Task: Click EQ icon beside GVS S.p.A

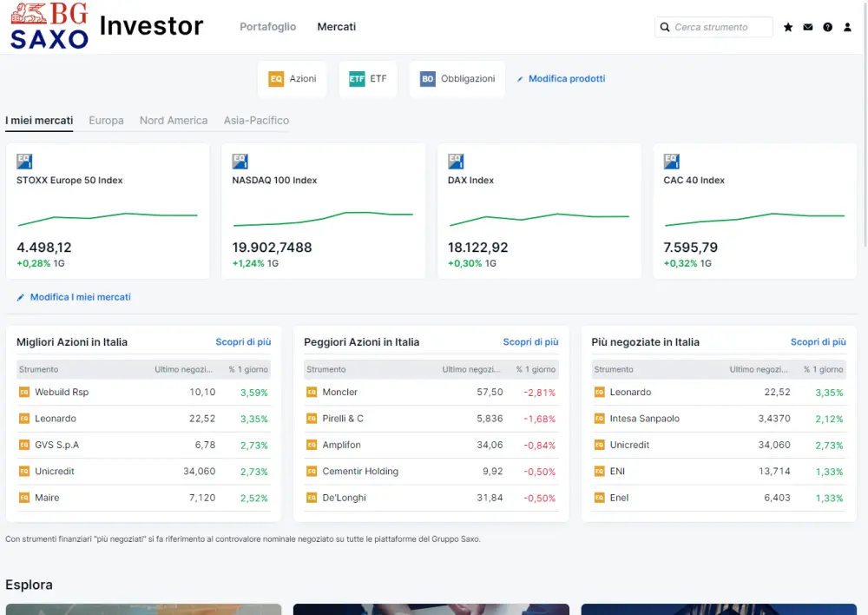Action: click(24, 445)
